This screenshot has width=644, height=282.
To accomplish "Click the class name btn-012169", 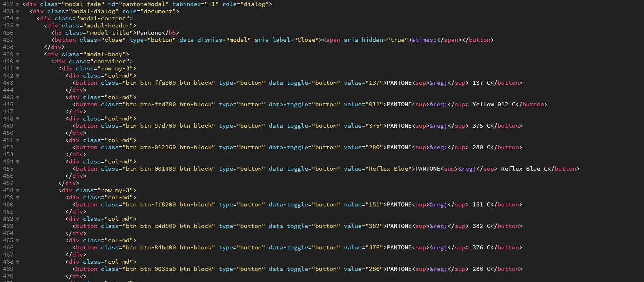I will tap(158, 147).
